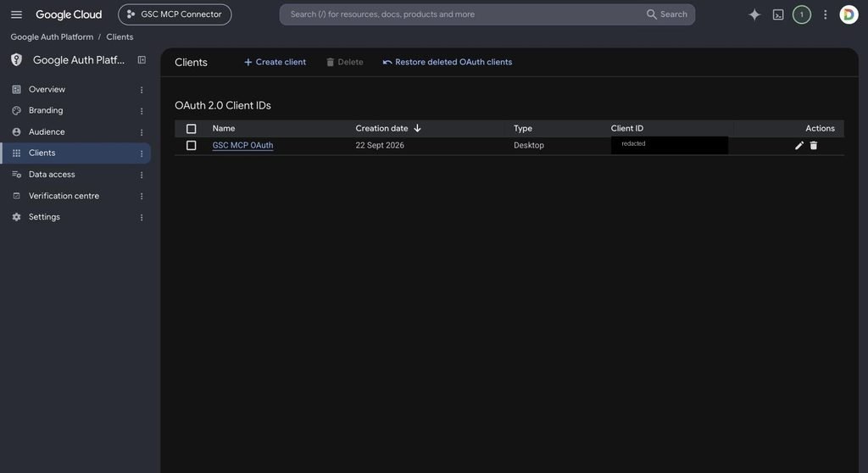The image size is (868, 473).
Task: Open the Settings item's three-dot menu
Action: [x=142, y=218]
